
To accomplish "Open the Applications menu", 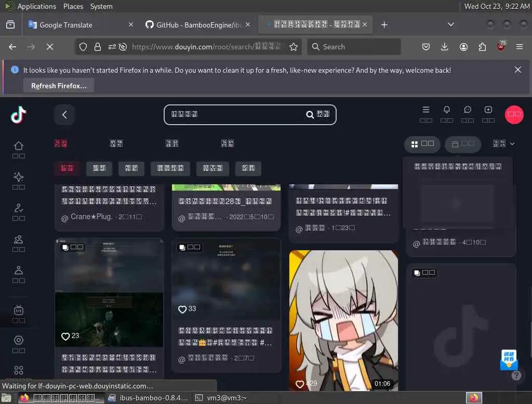I will (x=37, y=6).
